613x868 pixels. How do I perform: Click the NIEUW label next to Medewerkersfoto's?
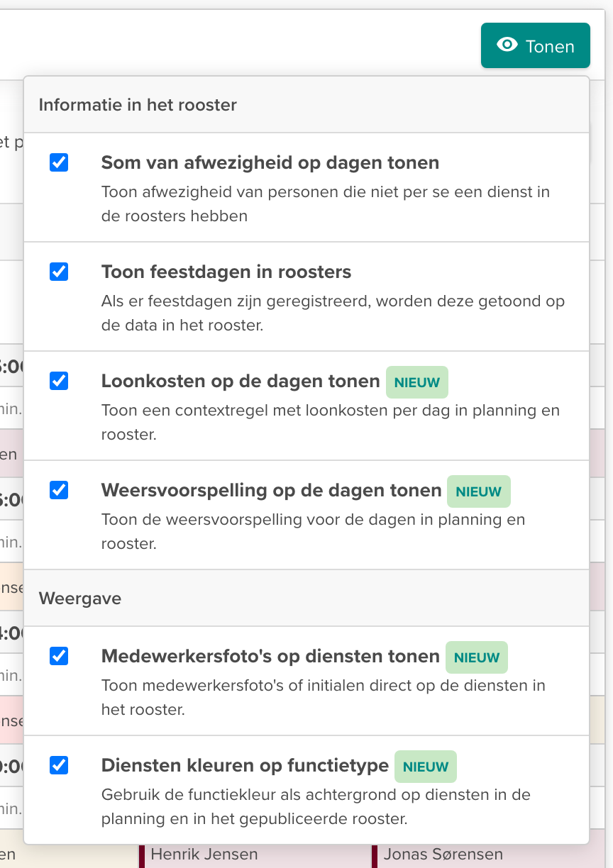476,657
